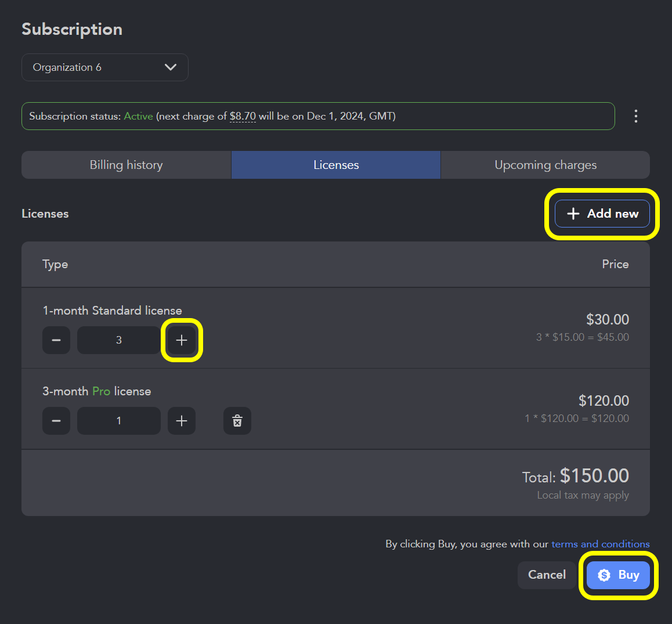Increase the 1-month Standard license quantity
This screenshot has height=624, width=672.
(x=182, y=340)
